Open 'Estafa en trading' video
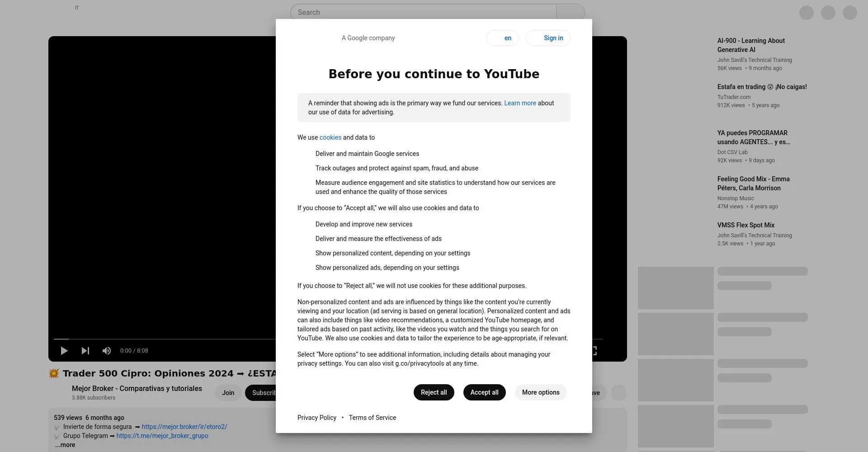The width and height of the screenshot is (868, 452). click(x=762, y=87)
